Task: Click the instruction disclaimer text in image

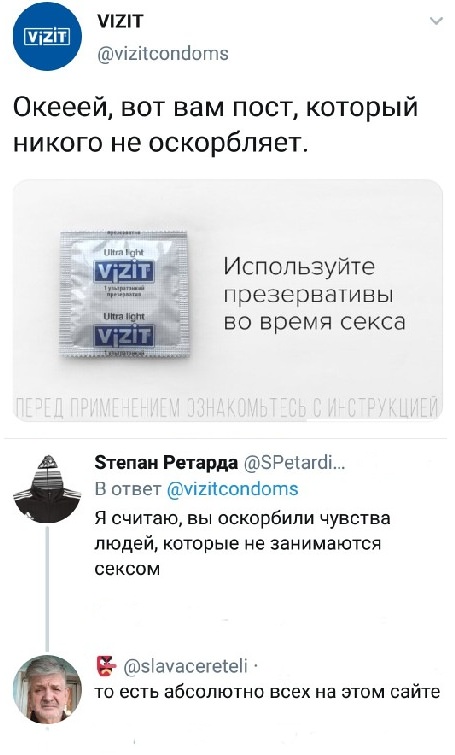Action: (x=227, y=409)
